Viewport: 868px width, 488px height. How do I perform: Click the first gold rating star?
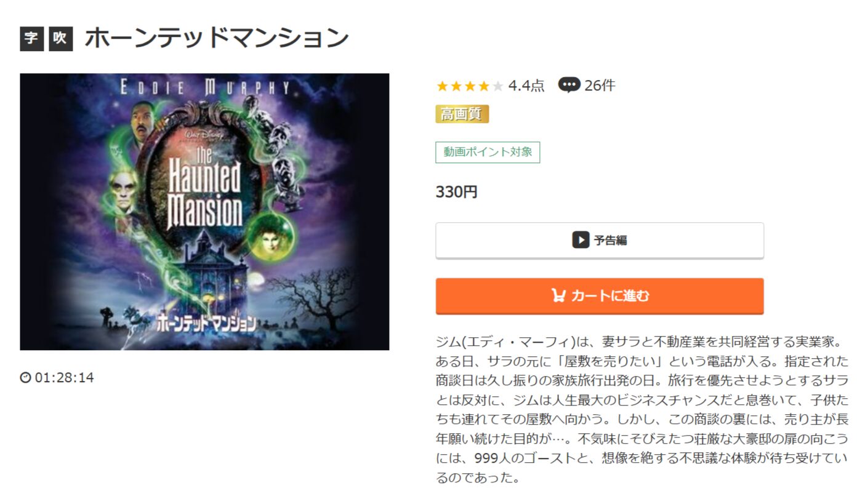pyautogui.click(x=442, y=86)
